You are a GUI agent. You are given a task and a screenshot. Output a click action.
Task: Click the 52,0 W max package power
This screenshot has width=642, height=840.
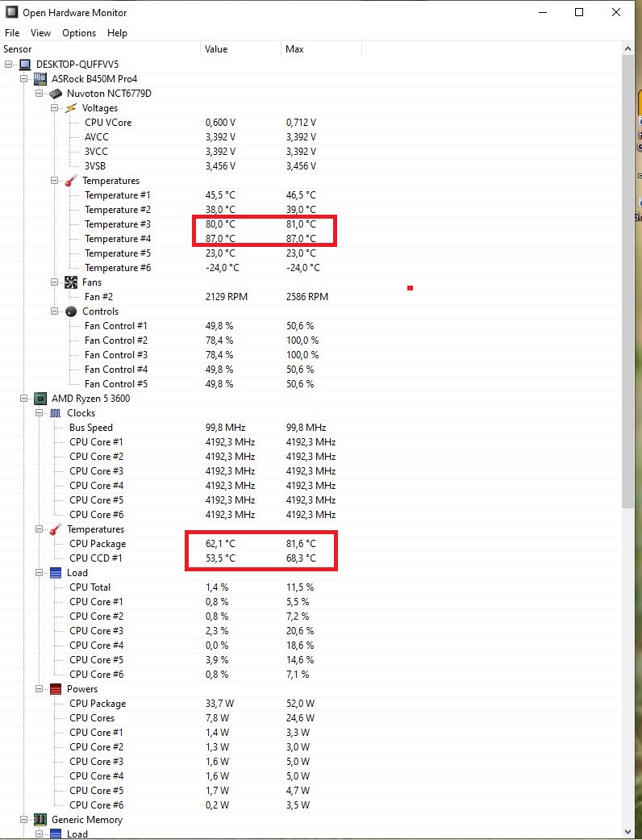point(300,704)
